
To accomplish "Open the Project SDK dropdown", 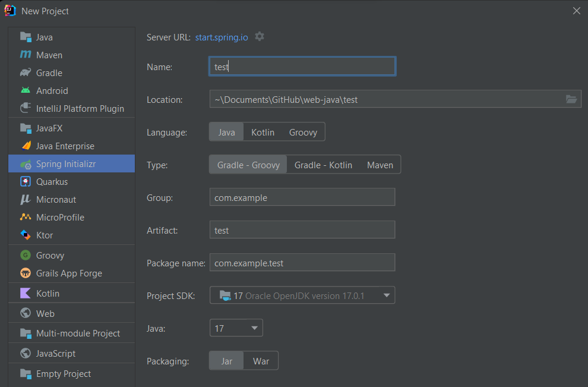I will pos(302,295).
